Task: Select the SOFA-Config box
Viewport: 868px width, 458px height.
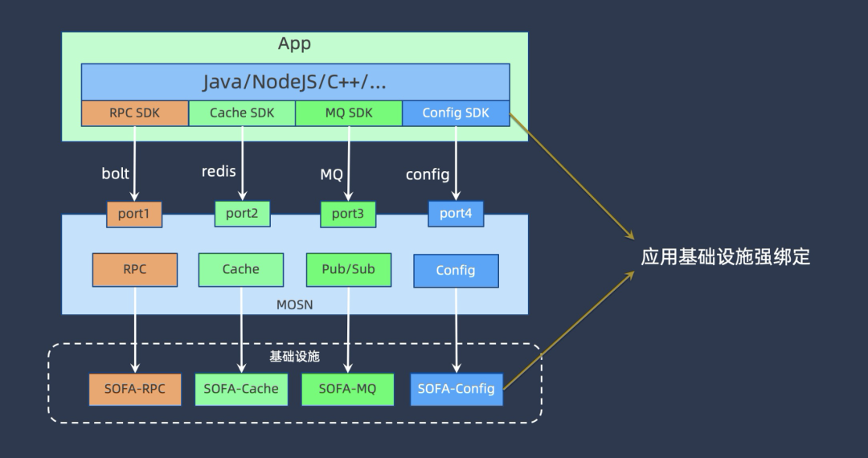Action: (457, 390)
